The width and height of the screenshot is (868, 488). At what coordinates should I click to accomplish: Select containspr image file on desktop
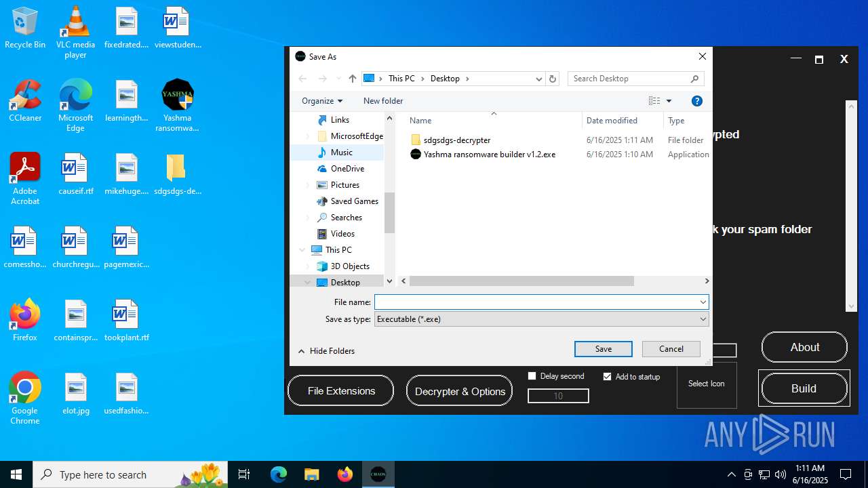(x=75, y=321)
